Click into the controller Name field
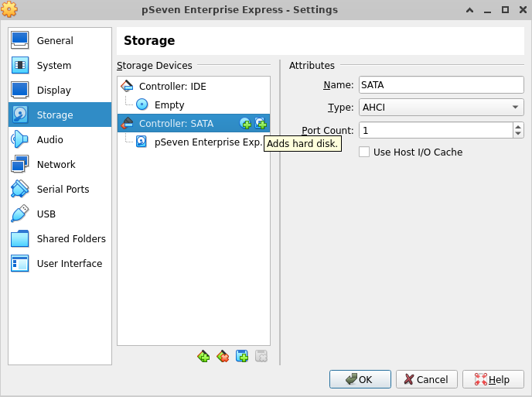Screen dimensions: 532x397 point(441,85)
